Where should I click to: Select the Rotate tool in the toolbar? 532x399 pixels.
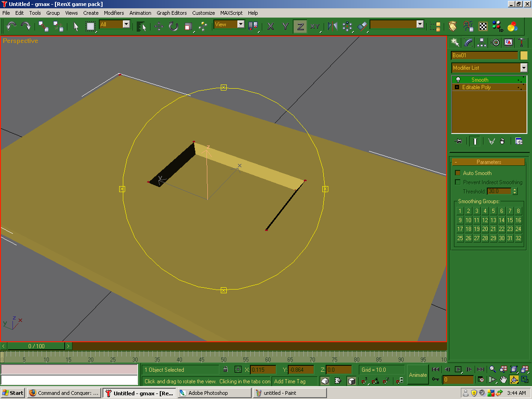pos(174,26)
